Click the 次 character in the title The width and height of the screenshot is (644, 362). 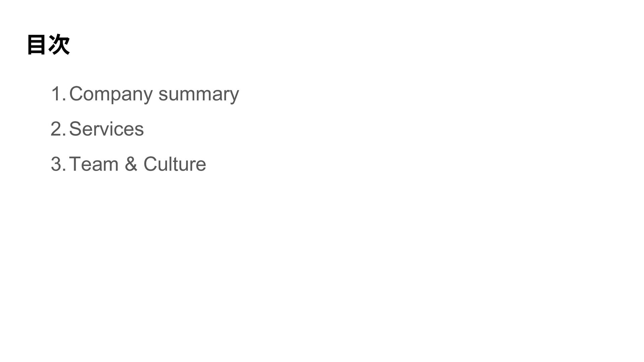59,45
